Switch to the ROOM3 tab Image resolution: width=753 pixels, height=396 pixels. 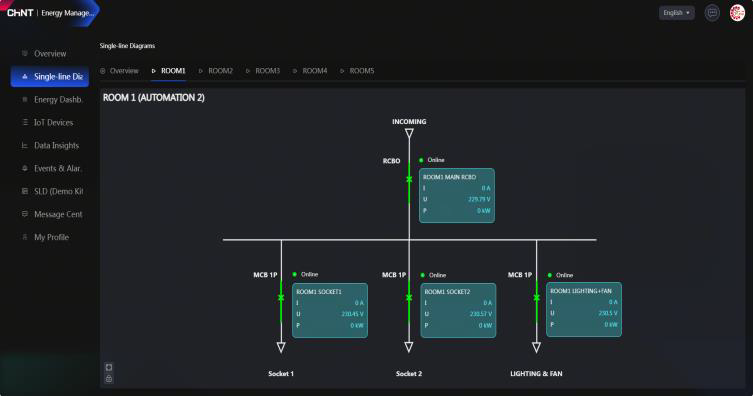point(263,71)
